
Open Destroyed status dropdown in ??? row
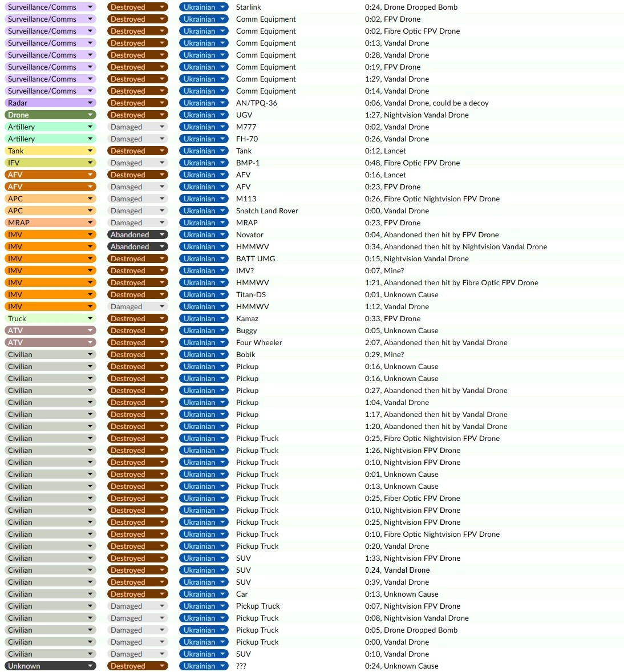(137, 666)
